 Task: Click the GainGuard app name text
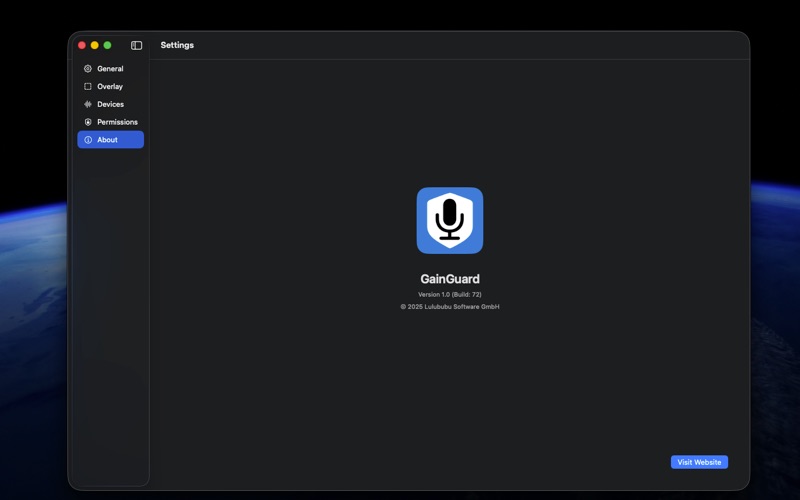[449, 279]
